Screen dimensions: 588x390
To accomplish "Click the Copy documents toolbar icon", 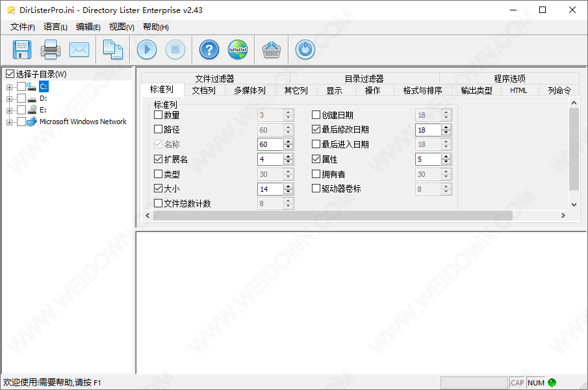I will pos(113,49).
